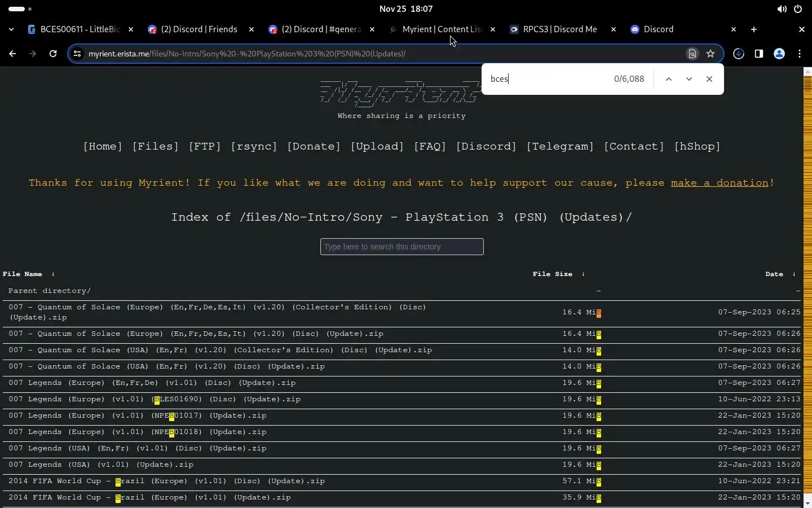Open a new browser tab

(754, 29)
